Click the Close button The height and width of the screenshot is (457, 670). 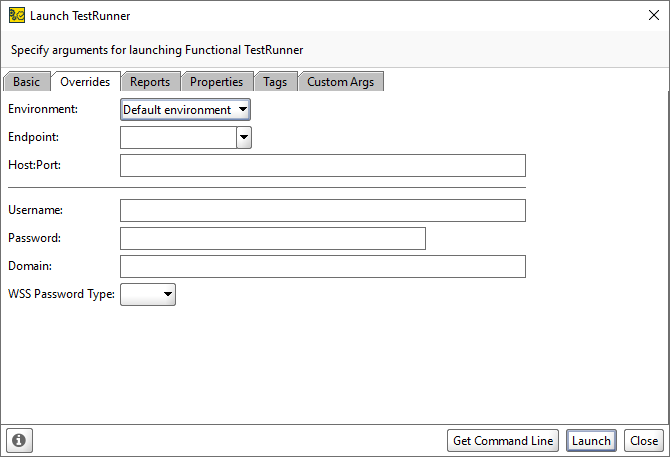pos(644,440)
